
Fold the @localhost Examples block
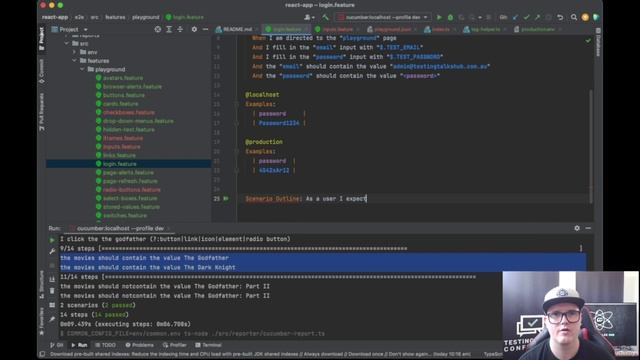pos(236,104)
